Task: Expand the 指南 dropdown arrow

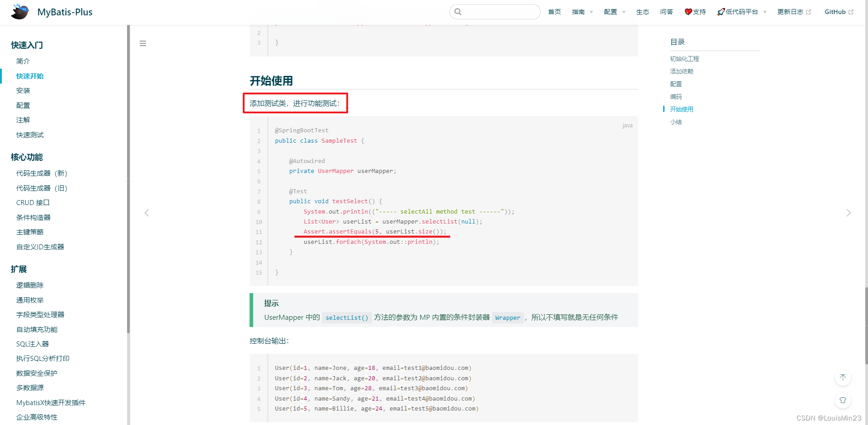Action: (x=591, y=12)
